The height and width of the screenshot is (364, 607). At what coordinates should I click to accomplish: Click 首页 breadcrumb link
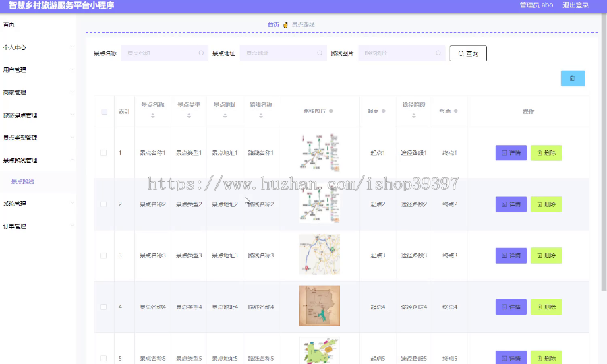click(273, 25)
